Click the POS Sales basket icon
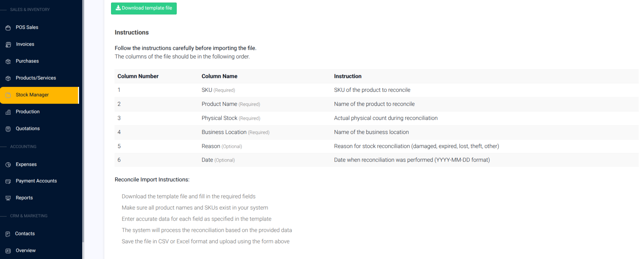Viewport: 644px width, 259px height. click(8, 27)
